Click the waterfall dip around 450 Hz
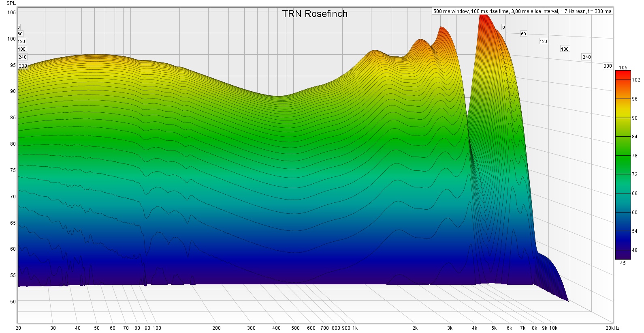Screen dimensions: 644x333 (x=279, y=97)
